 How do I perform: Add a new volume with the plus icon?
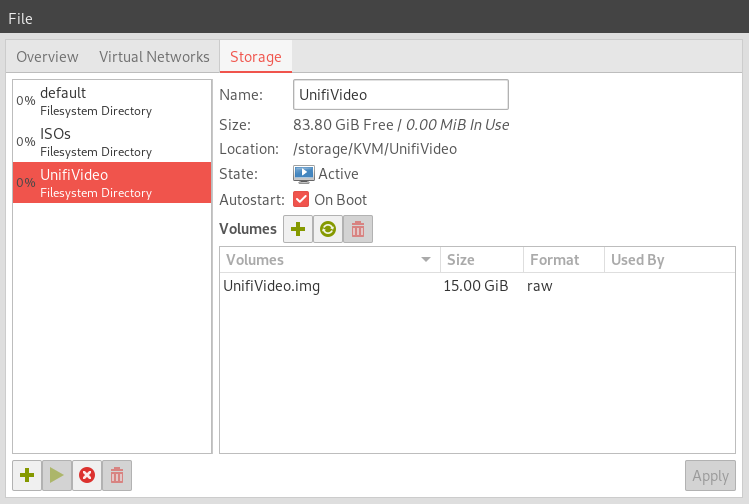click(298, 229)
